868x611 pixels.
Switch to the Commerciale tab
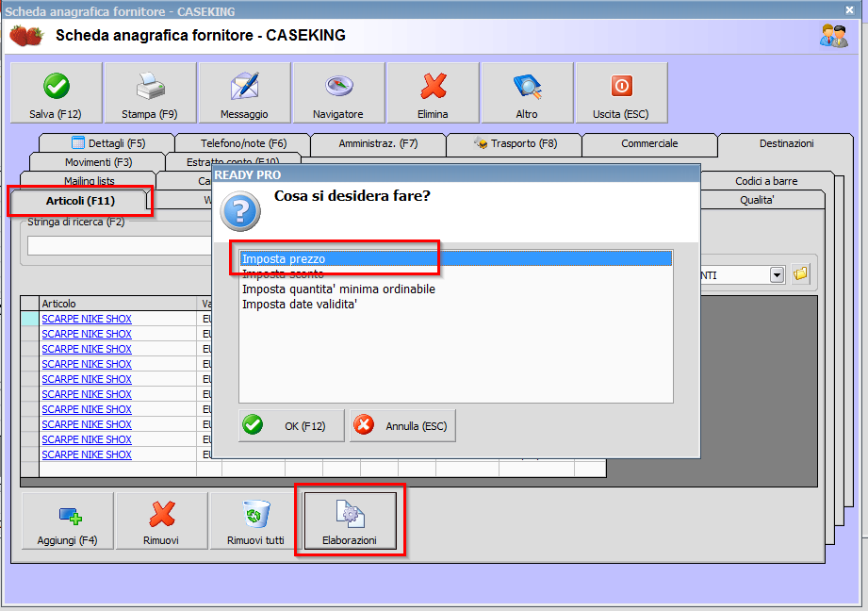pyautogui.click(x=649, y=143)
